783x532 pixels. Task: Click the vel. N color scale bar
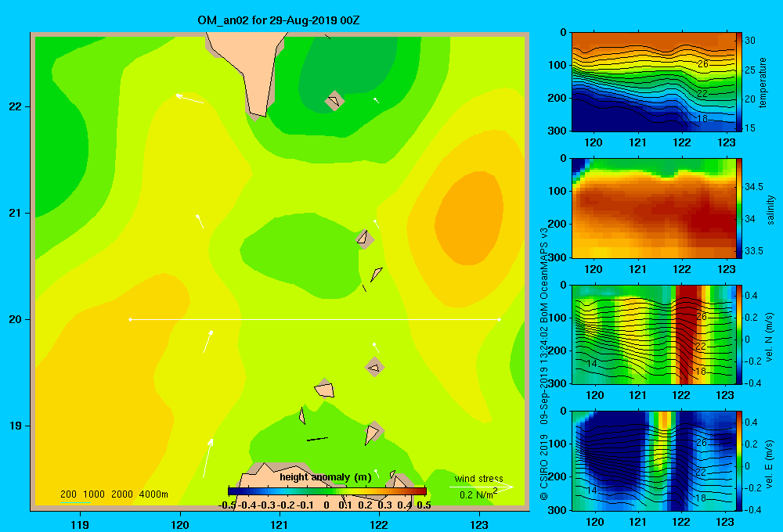[738, 334]
